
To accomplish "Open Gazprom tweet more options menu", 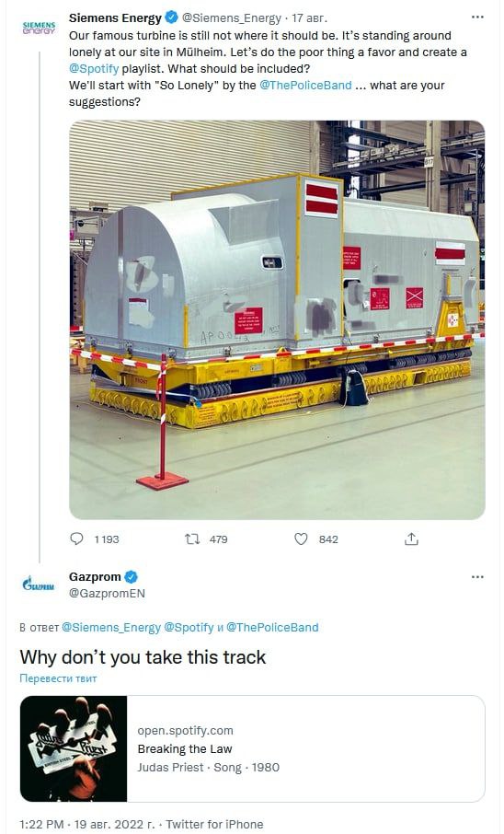I will point(477,576).
